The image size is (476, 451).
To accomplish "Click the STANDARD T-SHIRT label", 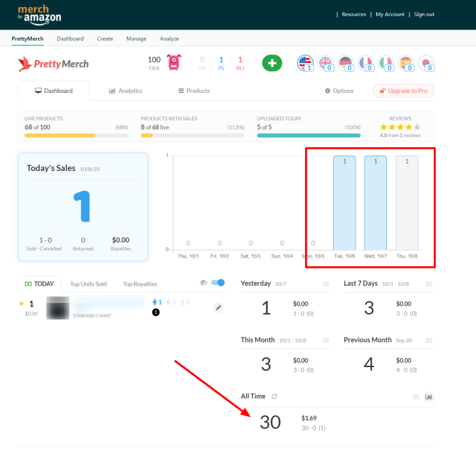I will pos(92,316).
